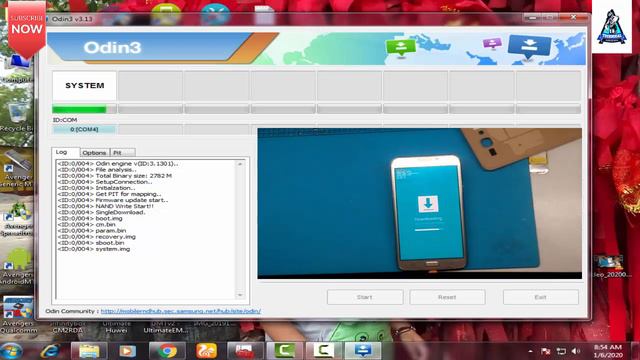This screenshot has height=360, width=640.
Task: Select the log line 'recovery.img'
Action: tap(96, 237)
